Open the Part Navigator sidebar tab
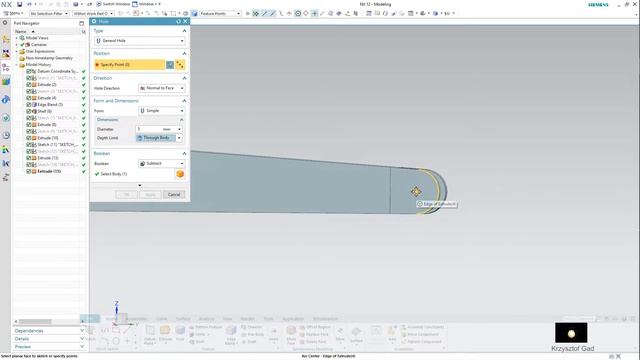 click(6, 67)
